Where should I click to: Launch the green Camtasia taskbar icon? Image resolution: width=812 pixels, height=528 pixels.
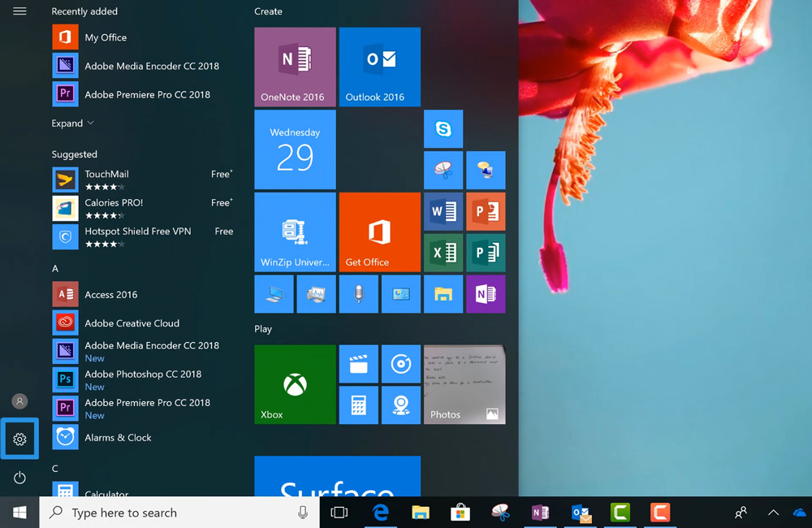[x=620, y=513]
